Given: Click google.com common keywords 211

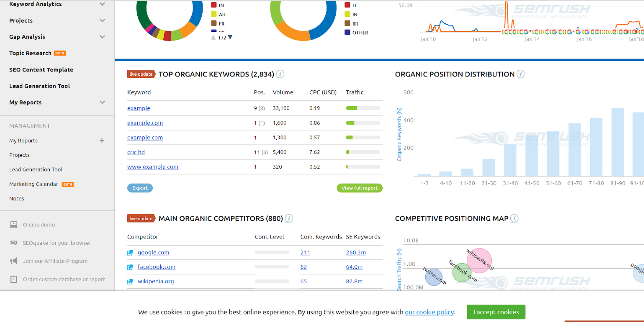Looking at the screenshot, I should click(x=305, y=253).
